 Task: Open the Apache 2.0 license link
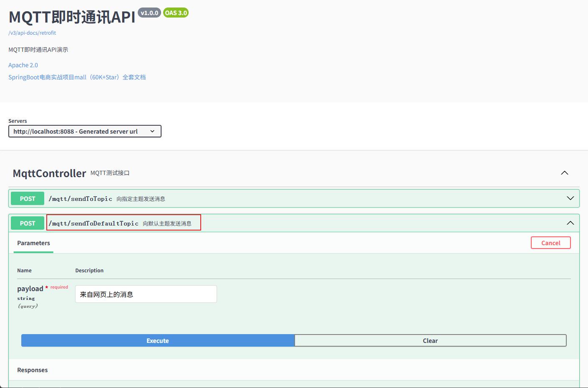point(23,65)
